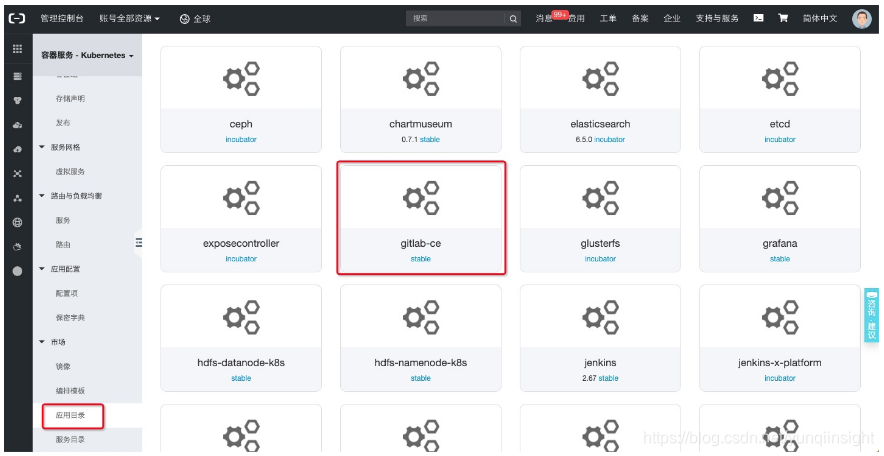Click the solid circle icon in left rail
The image size is (884, 456).
[x=17, y=271]
